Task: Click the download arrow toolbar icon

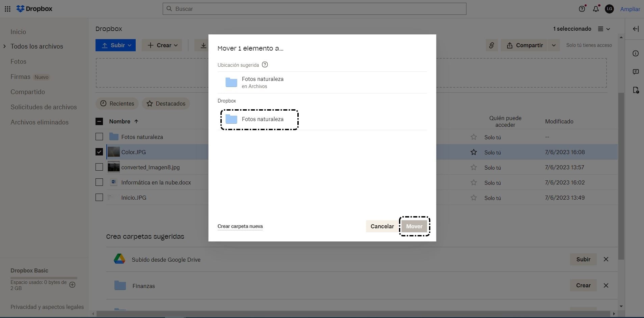Action: click(203, 45)
